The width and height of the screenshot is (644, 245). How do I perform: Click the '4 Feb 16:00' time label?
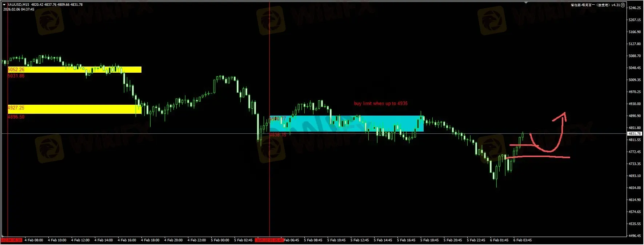pos(127,240)
